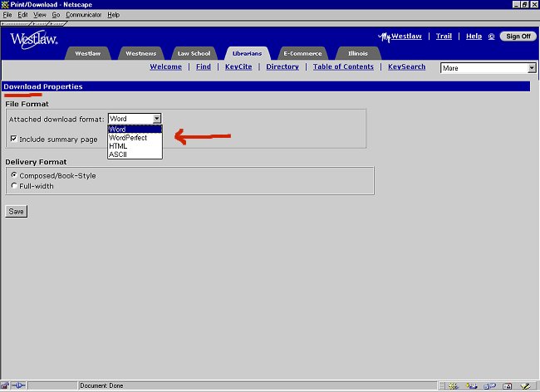Open the Go menu
The height and width of the screenshot is (392, 540).
(x=56, y=15)
